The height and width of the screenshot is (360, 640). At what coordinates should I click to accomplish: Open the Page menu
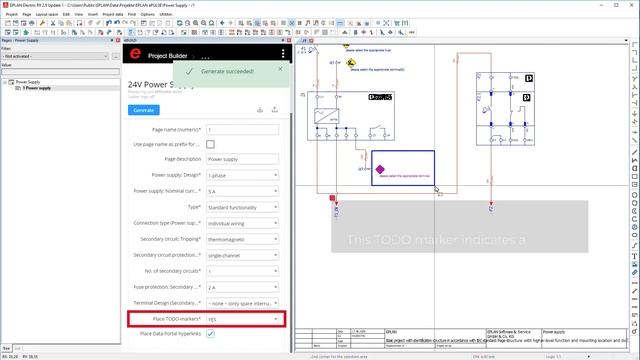27,14
